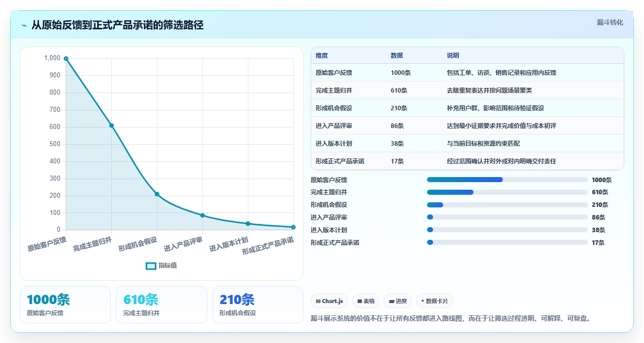The width and height of the screenshot is (644, 343).
Task: Click the page title 从原始反馈到正式产品承诺的筛选路径
Action: click(117, 25)
